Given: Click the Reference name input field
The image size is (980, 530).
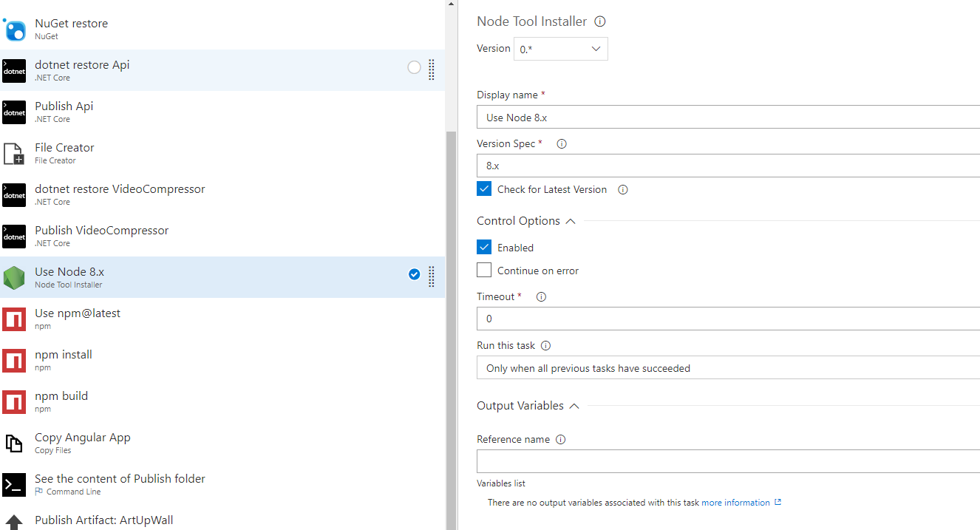Looking at the screenshot, I should pyautogui.click(x=728, y=461).
